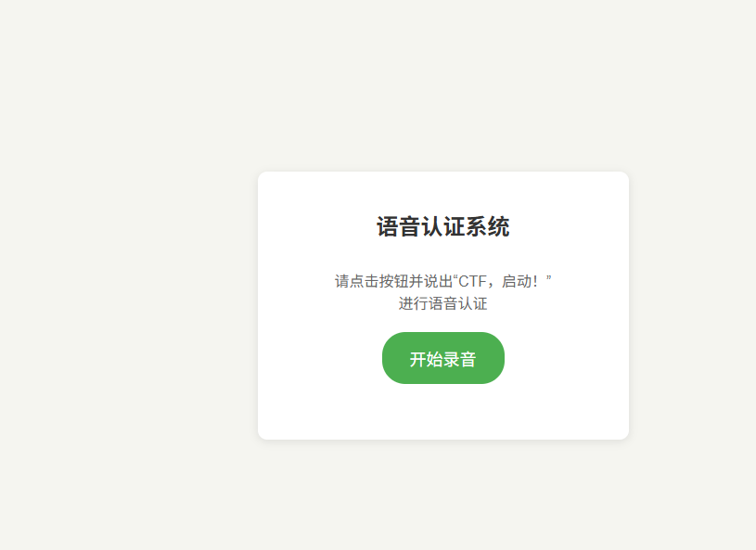The height and width of the screenshot is (550, 756).
Task: Click empty white card area below the button
Action: (443, 412)
